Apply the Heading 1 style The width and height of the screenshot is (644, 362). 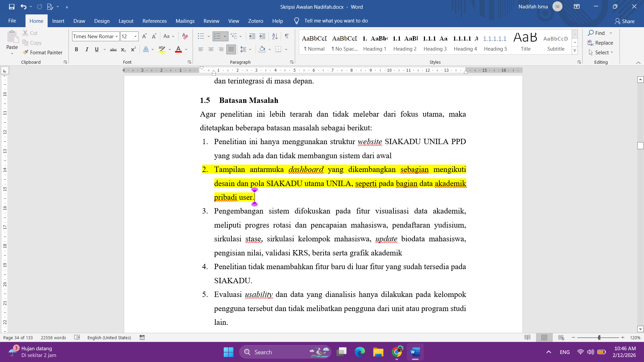click(375, 43)
